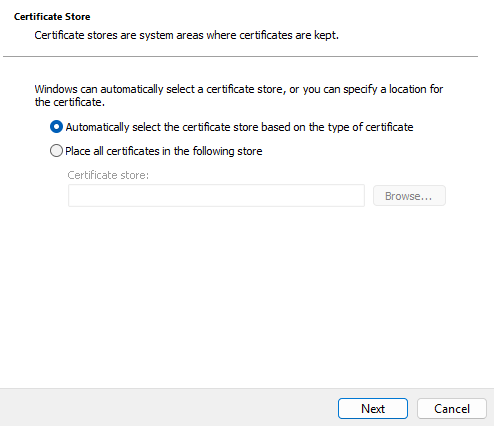Click the 'Windows can automatically select' paragraph
494x426 pixels.
pyautogui.click(x=239, y=95)
